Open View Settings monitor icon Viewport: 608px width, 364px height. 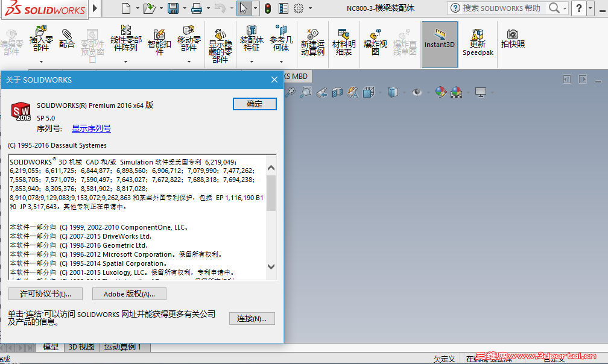(x=480, y=92)
